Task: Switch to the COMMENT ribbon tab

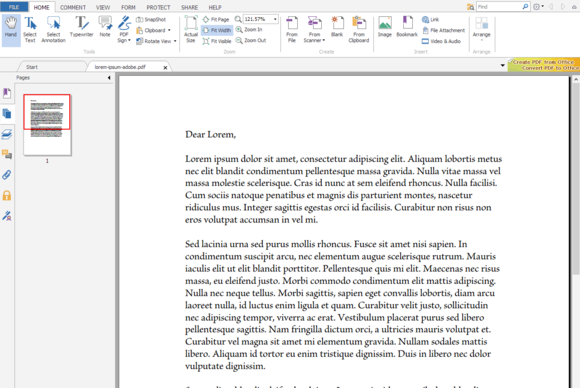Action: tap(73, 7)
